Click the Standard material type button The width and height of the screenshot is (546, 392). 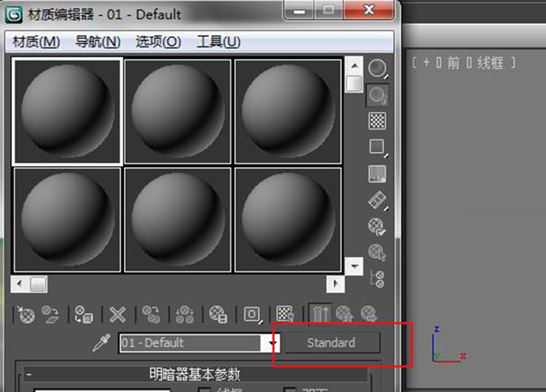[x=330, y=343]
